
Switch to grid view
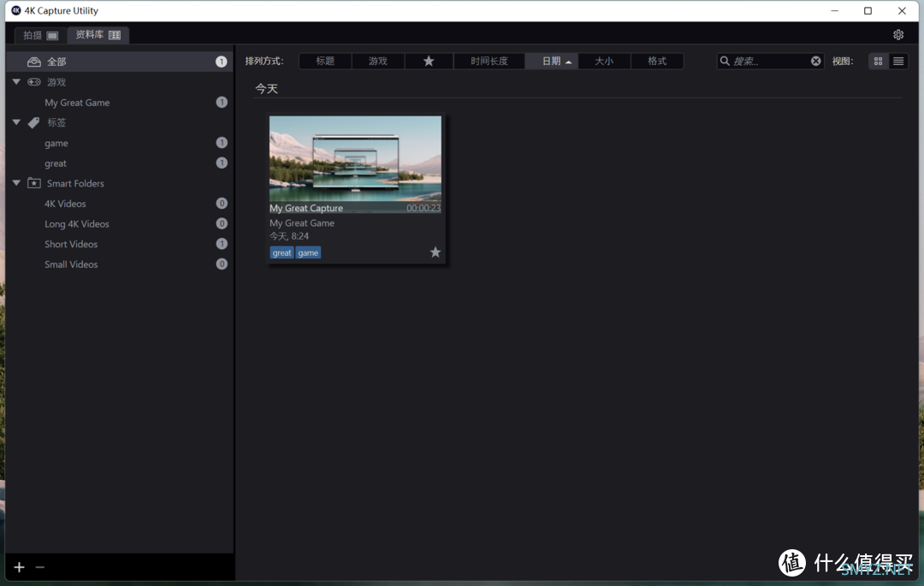coord(878,61)
